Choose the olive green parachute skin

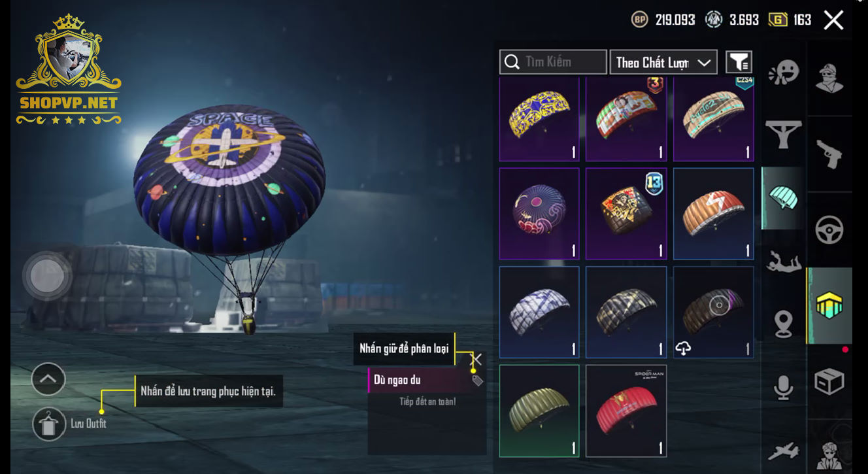click(539, 411)
